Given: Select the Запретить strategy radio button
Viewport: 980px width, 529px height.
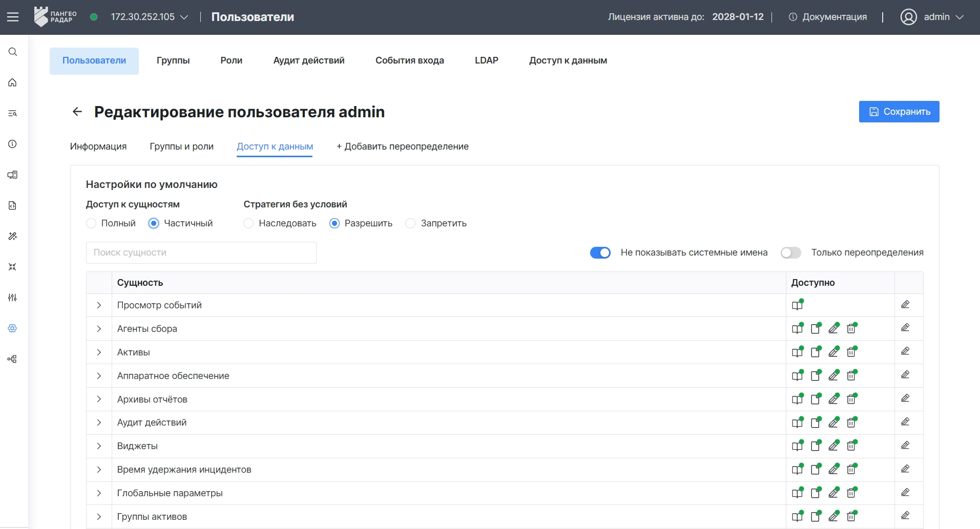Looking at the screenshot, I should [410, 223].
